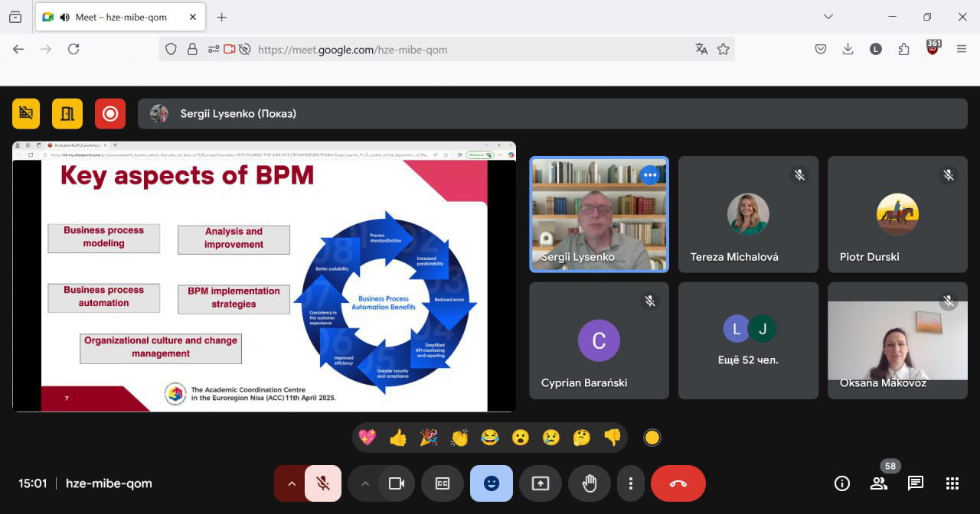Unmute the microphone
The image size is (980, 514).
[x=323, y=483]
